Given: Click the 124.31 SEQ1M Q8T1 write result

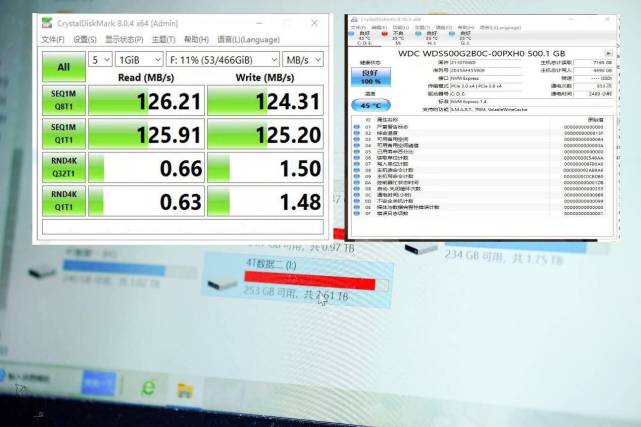Looking at the screenshot, I should [265, 101].
